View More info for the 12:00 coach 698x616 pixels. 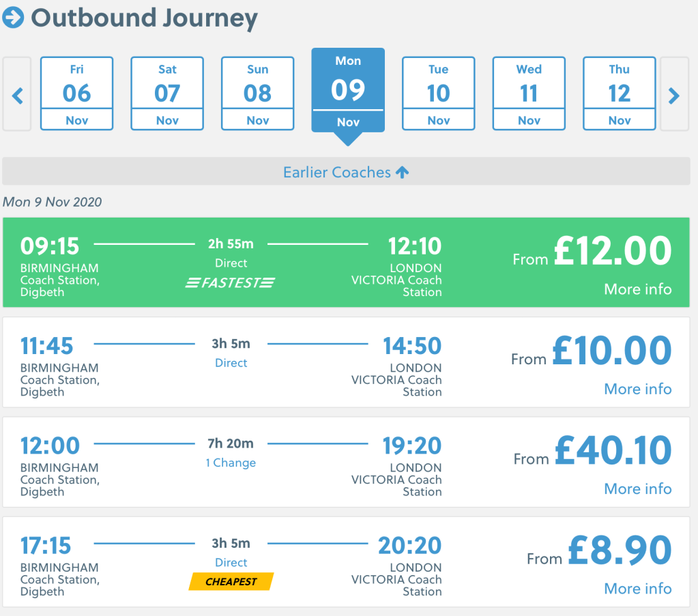coord(637,488)
